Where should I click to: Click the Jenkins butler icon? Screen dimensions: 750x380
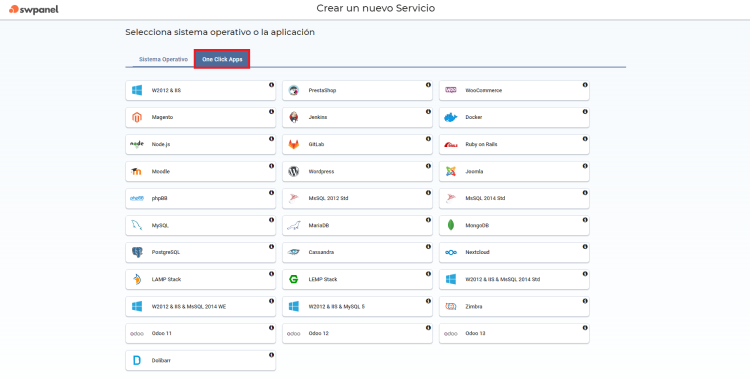click(294, 117)
